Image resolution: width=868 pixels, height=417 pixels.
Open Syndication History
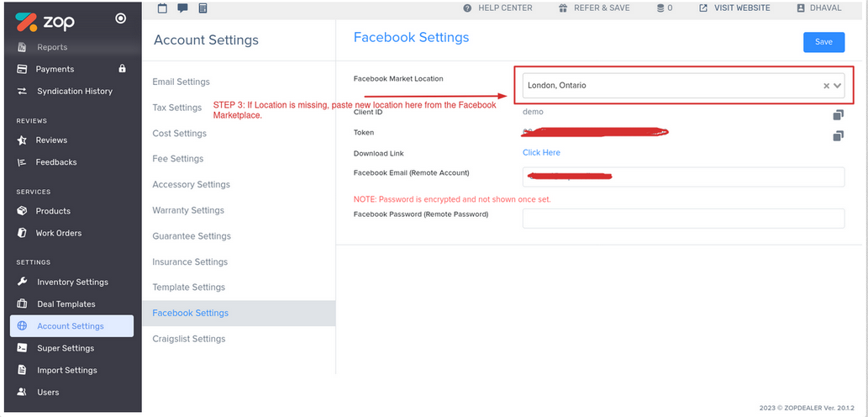(x=75, y=92)
